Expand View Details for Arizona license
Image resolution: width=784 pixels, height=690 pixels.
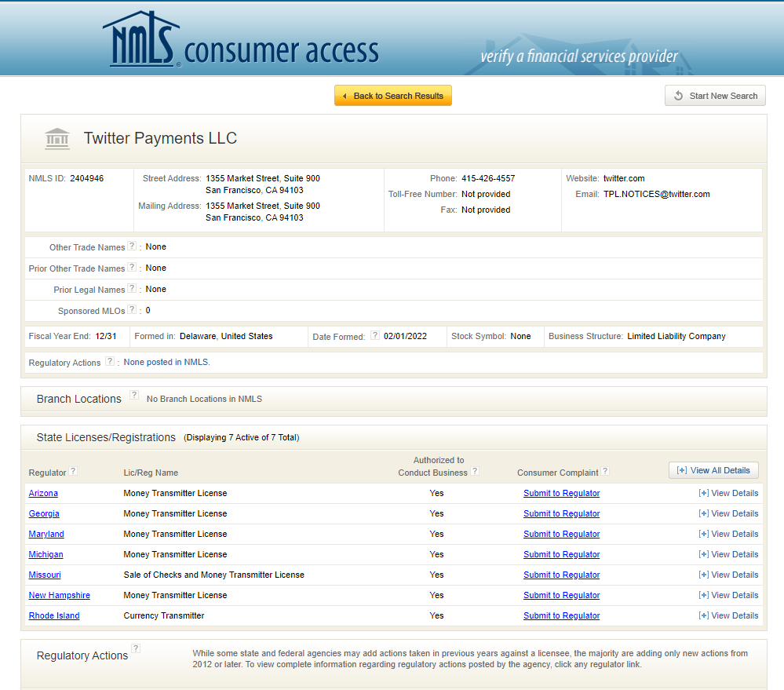[728, 493]
